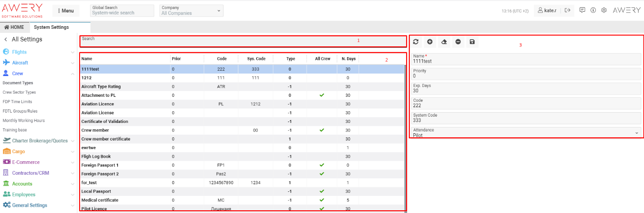This screenshot has width=644, height=213.
Task: Open the gear settings icon in the header
Action: pos(604,10)
